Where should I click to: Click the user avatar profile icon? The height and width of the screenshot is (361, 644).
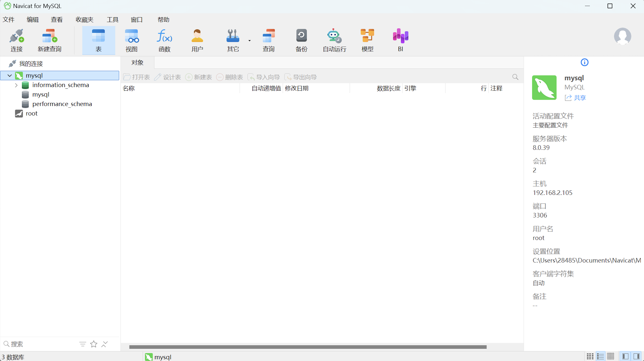pyautogui.click(x=622, y=36)
